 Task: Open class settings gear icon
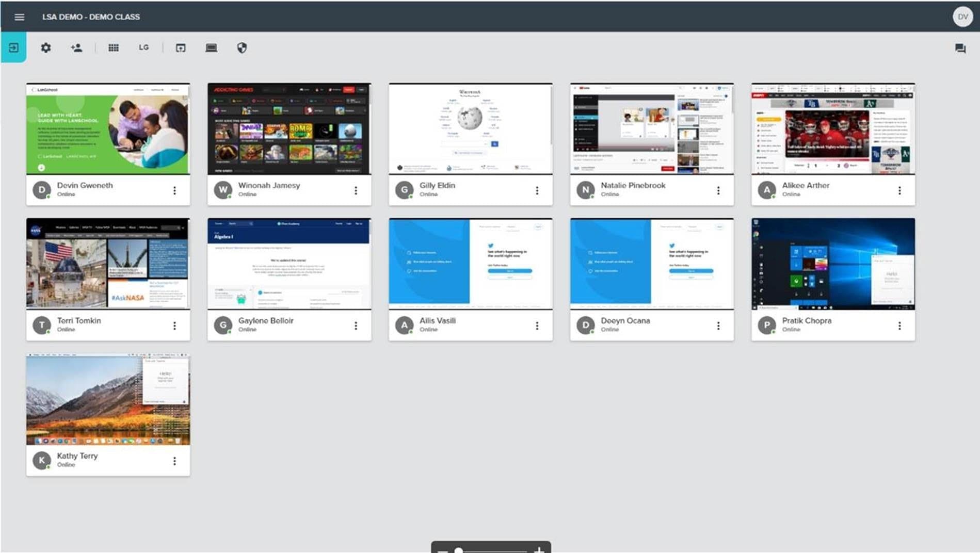pyautogui.click(x=46, y=47)
